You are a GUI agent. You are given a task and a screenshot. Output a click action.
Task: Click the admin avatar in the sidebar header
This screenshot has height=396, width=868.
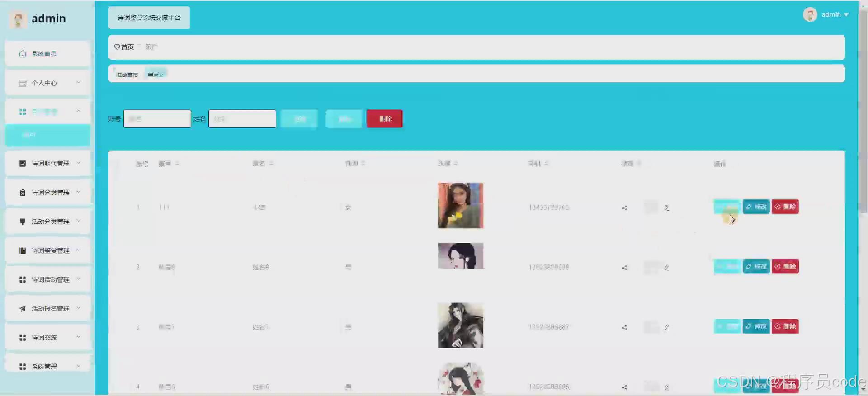click(18, 19)
